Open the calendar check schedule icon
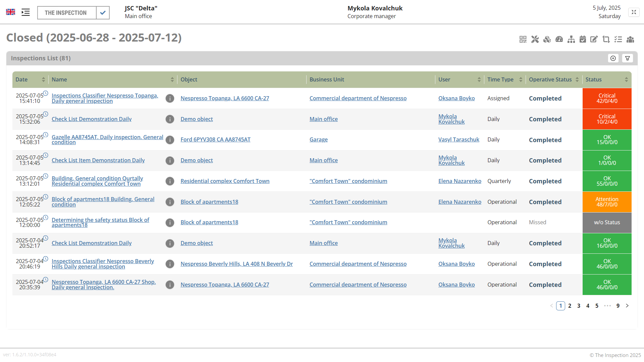 pyautogui.click(x=583, y=40)
